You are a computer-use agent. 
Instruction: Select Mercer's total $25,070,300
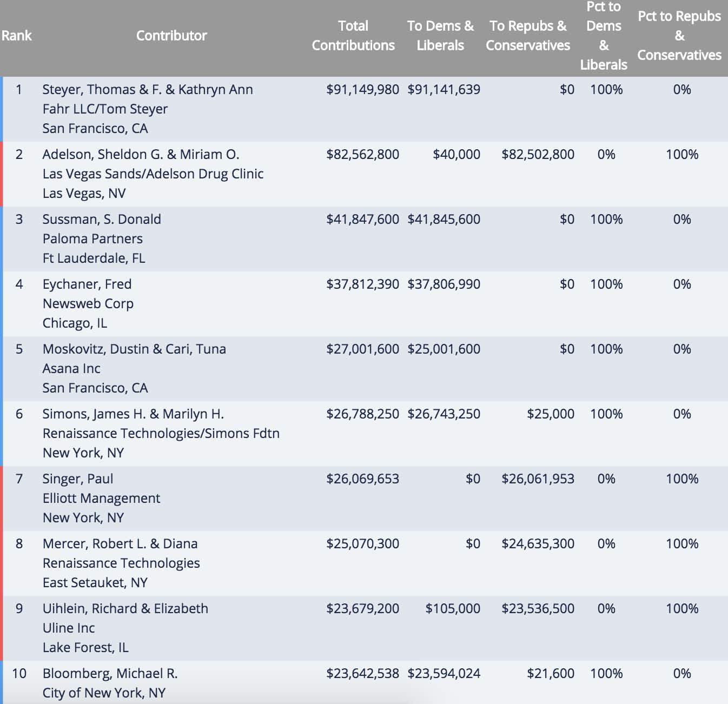363,543
